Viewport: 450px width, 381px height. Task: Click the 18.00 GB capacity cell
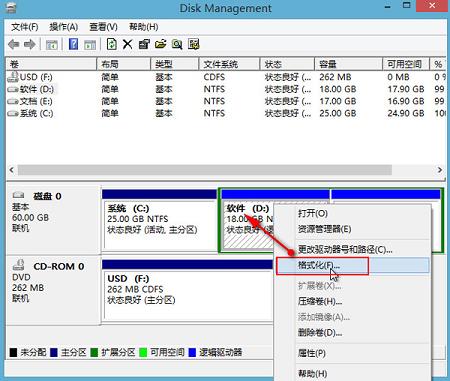tap(338, 89)
